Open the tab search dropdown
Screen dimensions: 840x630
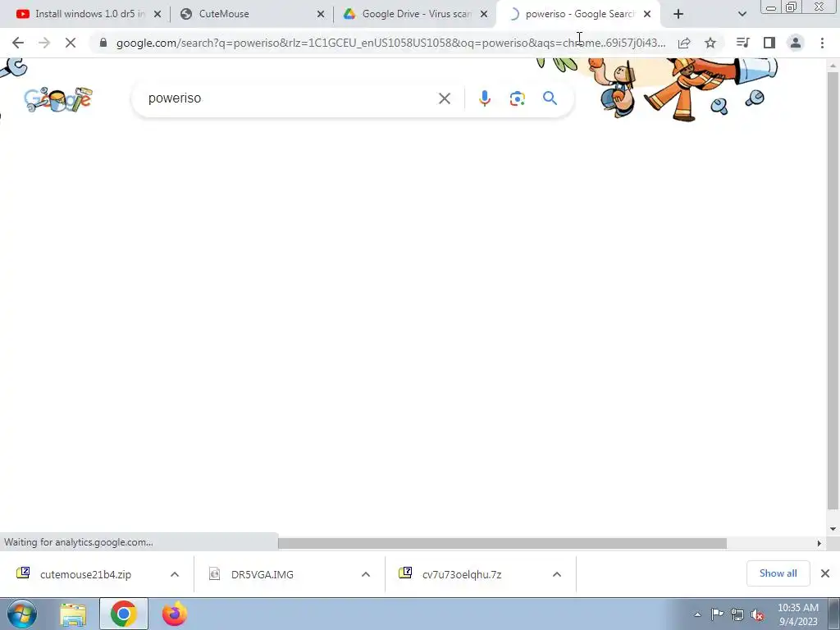click(742, 14)
